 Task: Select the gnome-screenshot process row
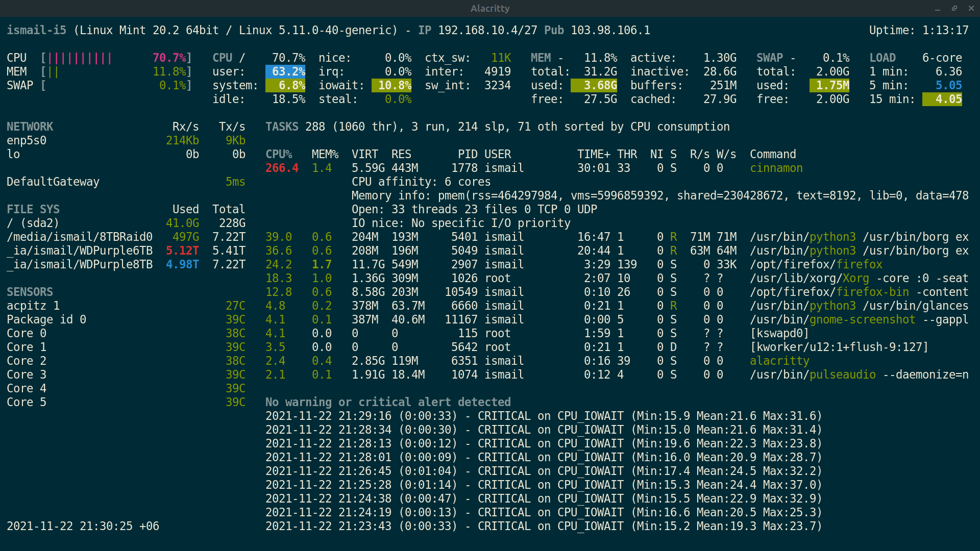click(617, 320)
